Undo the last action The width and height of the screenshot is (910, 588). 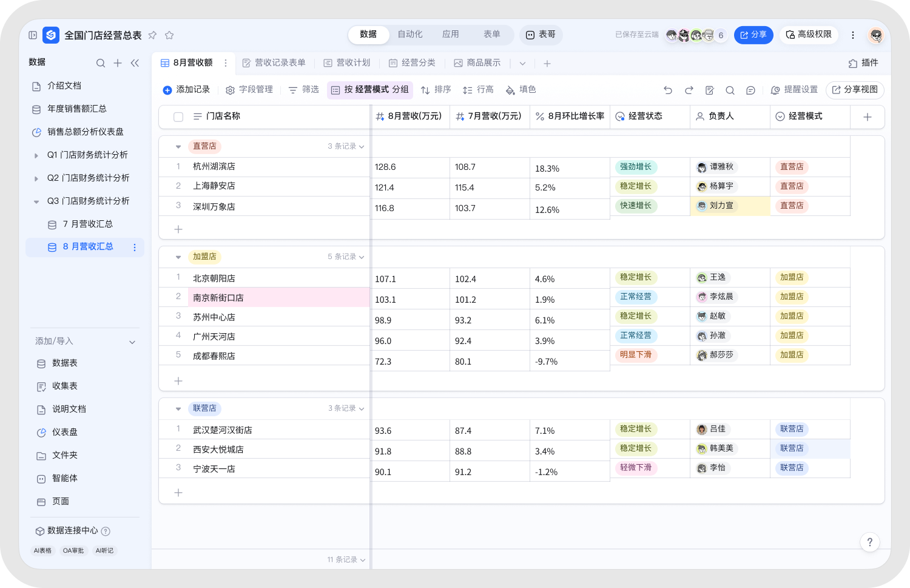pyautogui.click(x=668, y=90)
